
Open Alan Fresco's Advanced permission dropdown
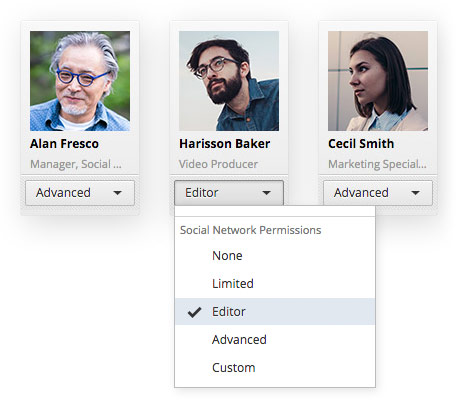[80, 193]
